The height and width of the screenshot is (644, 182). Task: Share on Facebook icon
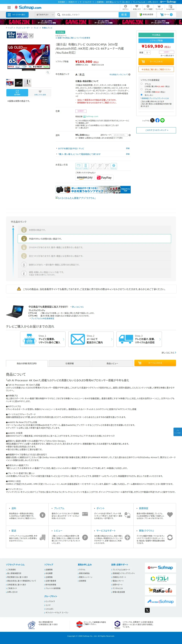coord(157,120)
